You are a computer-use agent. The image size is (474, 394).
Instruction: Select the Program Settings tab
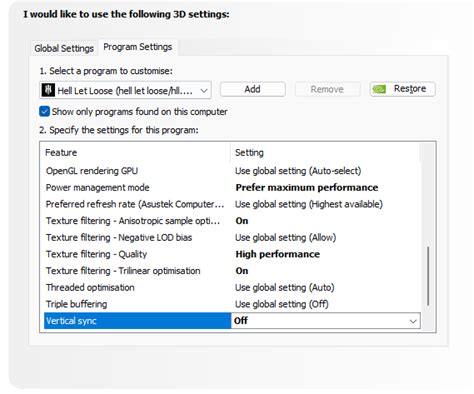(138, 47)
